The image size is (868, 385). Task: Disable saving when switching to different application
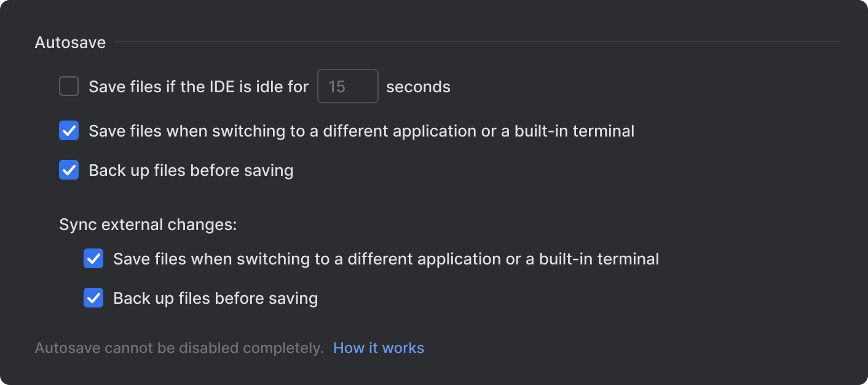click(x=68, y=130)
